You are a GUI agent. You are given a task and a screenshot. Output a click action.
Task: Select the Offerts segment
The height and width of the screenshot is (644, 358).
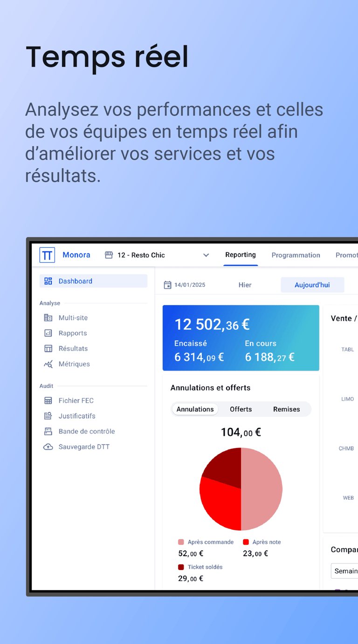(241, 409)
